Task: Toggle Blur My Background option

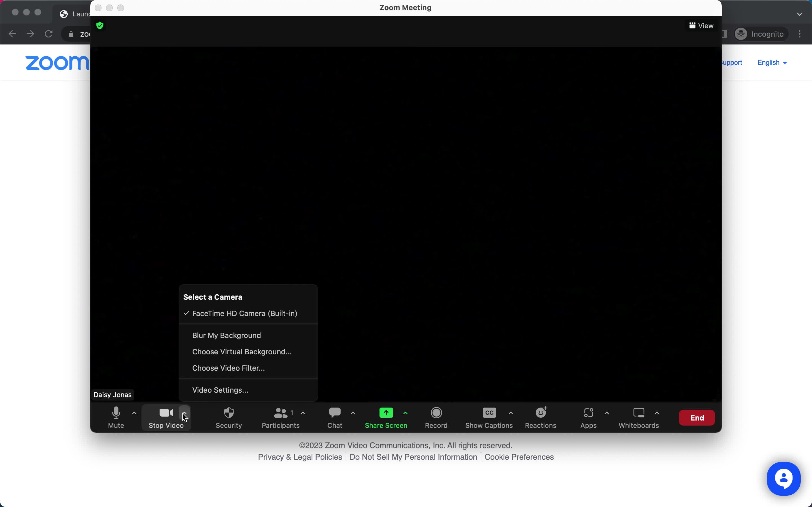Action: pyautogui.click(x=226, y=335)
